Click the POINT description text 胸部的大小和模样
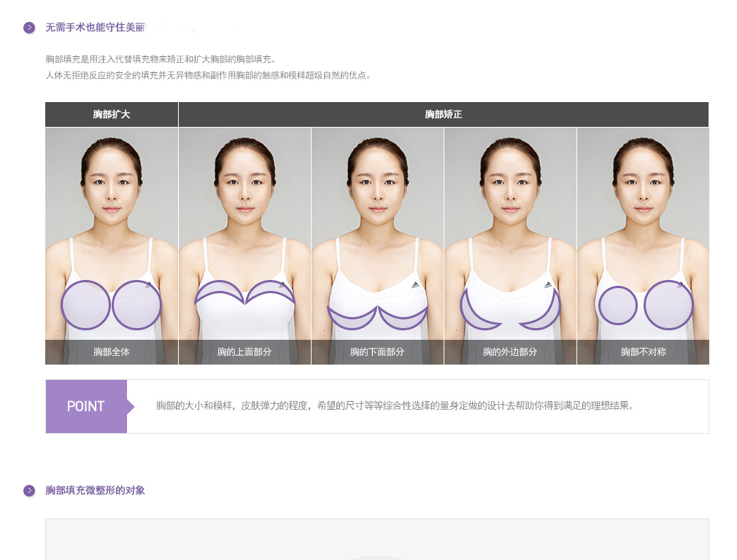 (394, 405)
